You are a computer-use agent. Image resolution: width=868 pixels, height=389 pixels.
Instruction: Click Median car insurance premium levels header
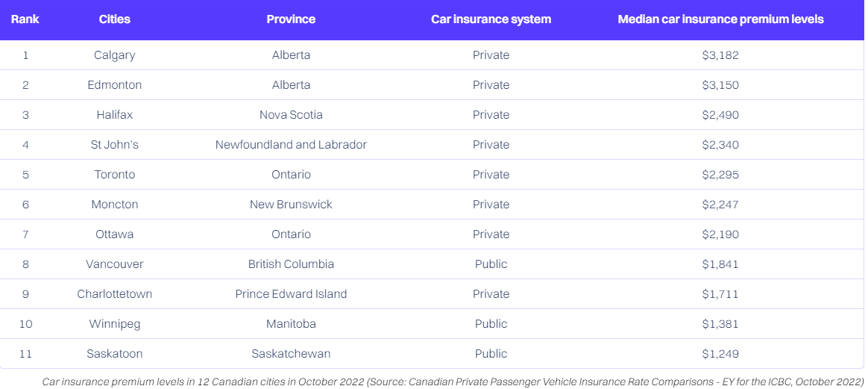721,19
